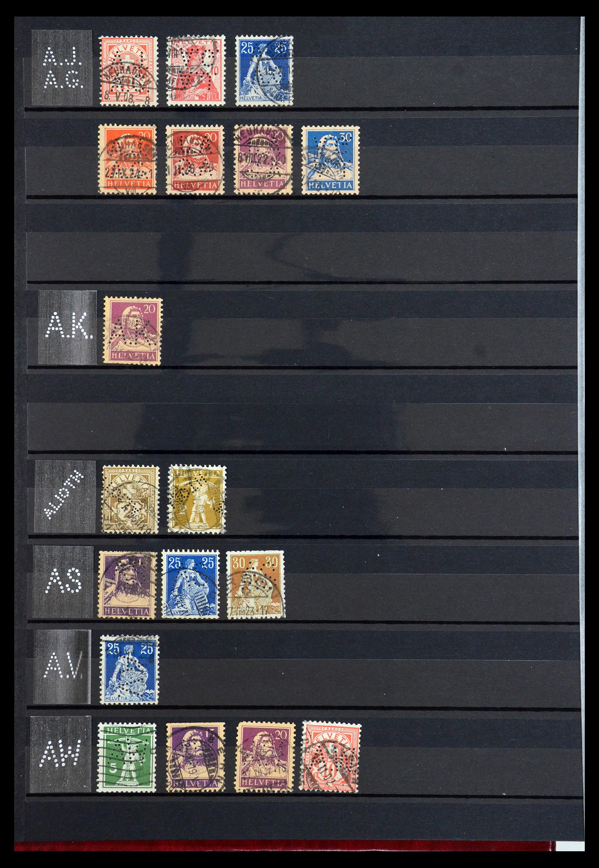The height and width of the screenshot is (868, 599).
Task: Select the purple 20 stamp in AW row
Action: click(266, 757)
